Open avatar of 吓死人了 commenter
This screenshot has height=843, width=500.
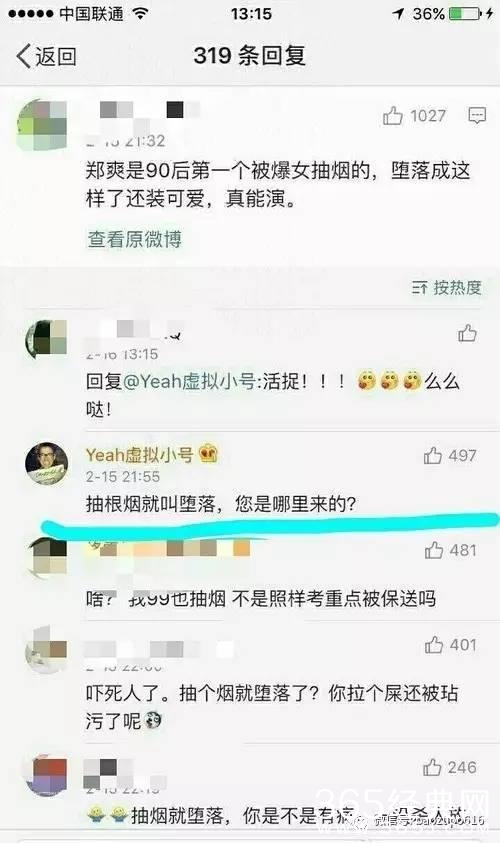(x=47, y=649)
